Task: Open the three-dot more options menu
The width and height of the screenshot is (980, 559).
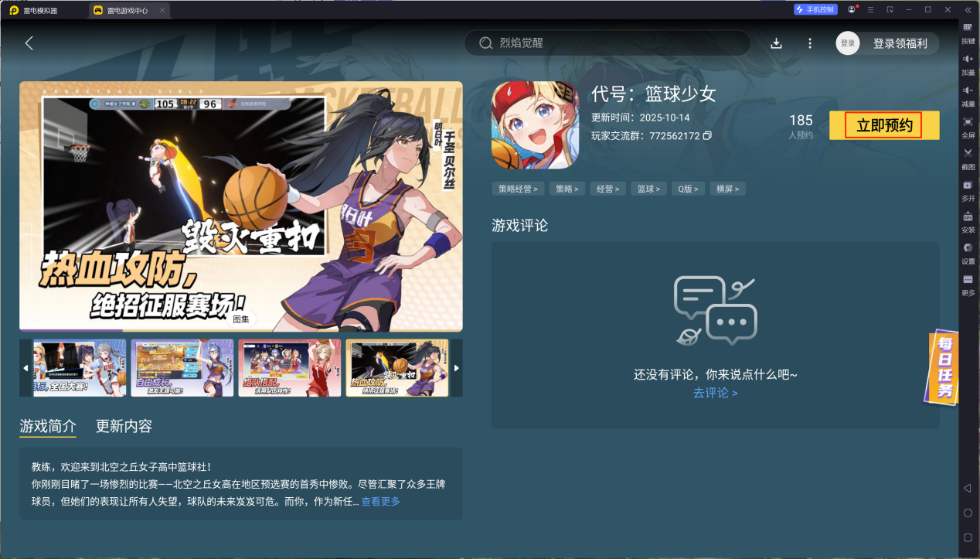Action: [810, 43]
